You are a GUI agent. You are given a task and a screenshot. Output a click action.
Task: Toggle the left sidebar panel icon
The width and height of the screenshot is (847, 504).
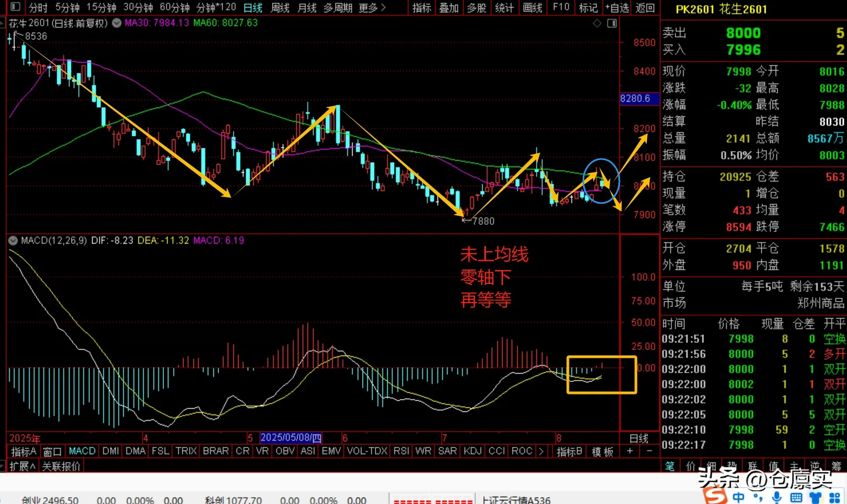(15, 7)
